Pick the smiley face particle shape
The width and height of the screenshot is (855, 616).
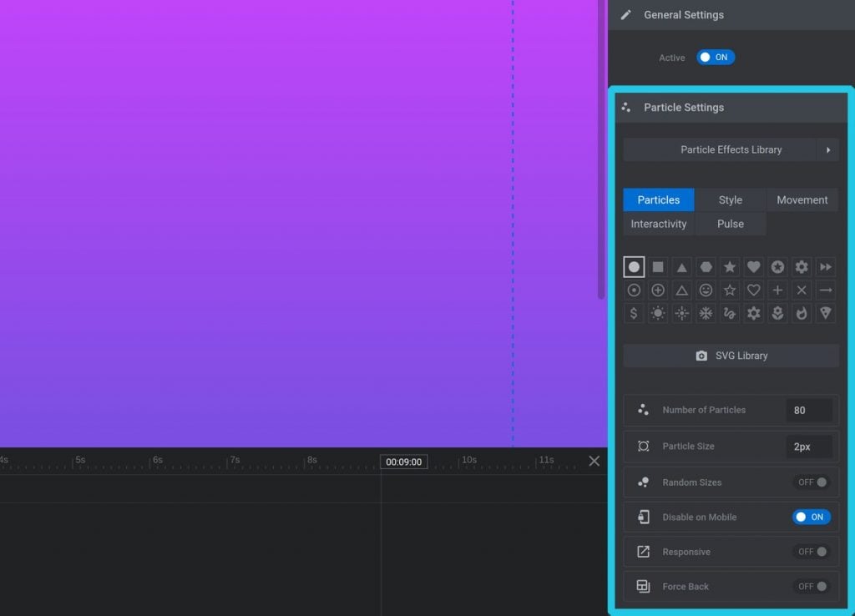coord(706,290)
